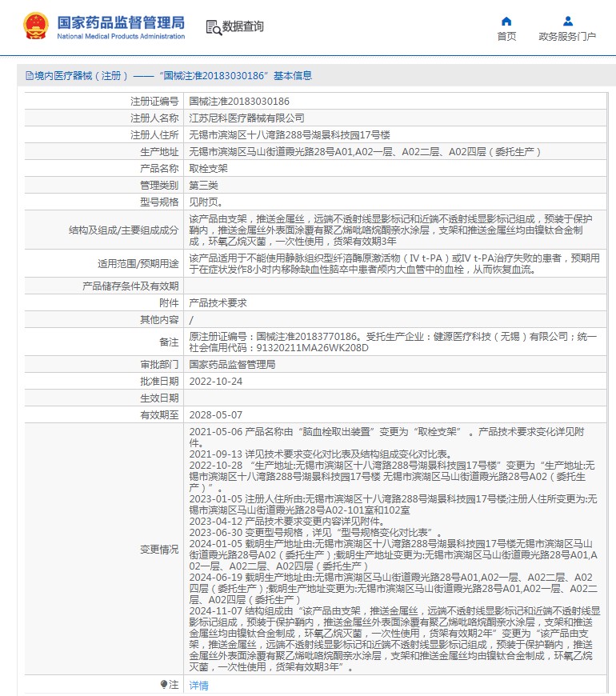616x696 pixels.
Task: Select the structure description starting 该产品由支架
Action: coord(390,230)
